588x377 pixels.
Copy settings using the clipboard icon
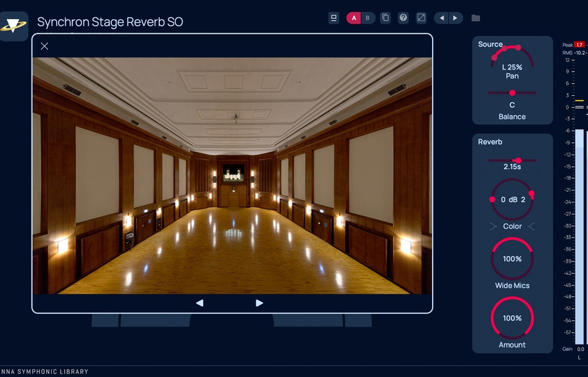click(385, 18)
